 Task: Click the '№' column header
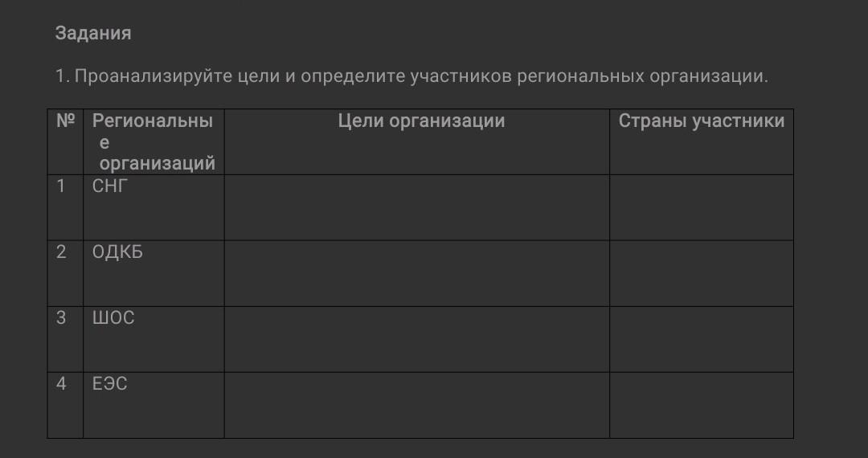[65, 122]
